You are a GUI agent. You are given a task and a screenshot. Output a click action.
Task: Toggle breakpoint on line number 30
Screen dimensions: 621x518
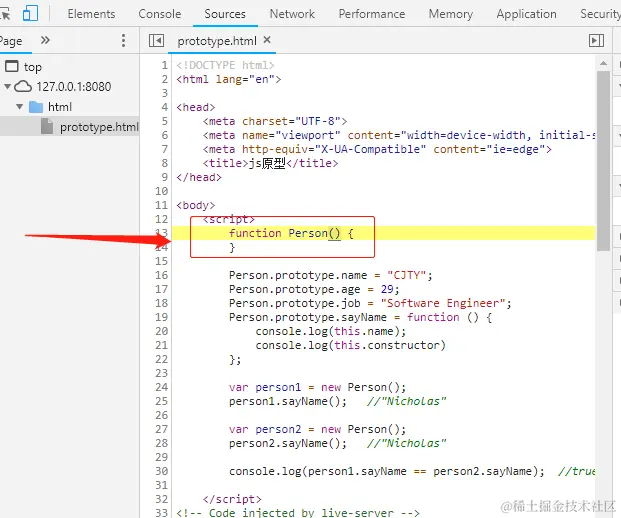(162, 471)
